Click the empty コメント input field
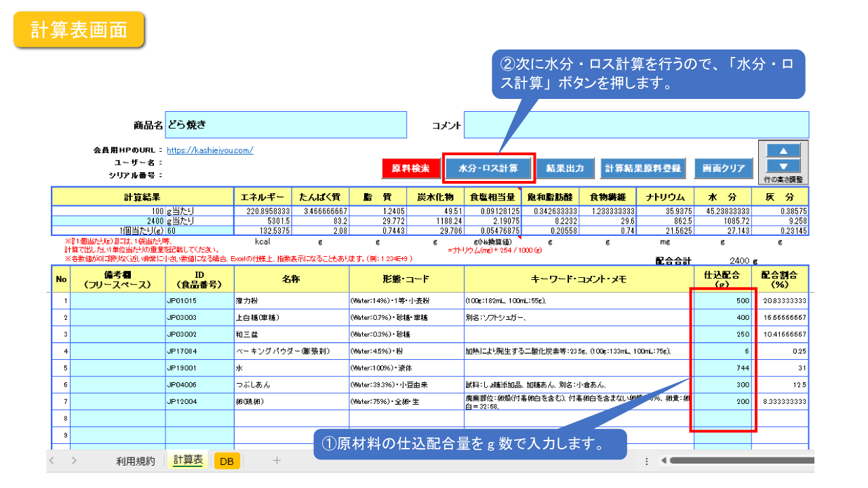Screen dimensions: 868x488 coord(637,125)
